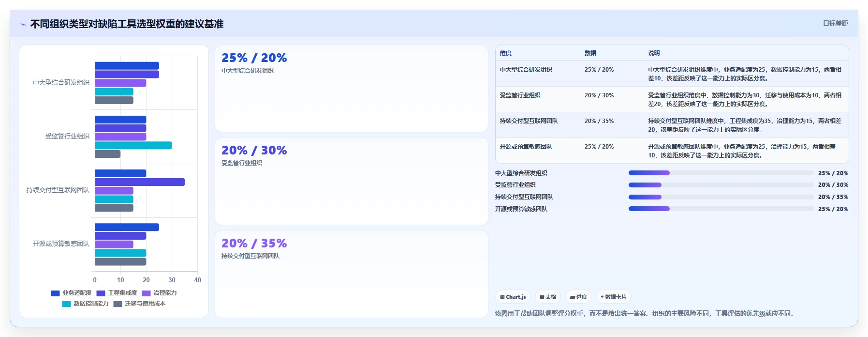
Task: Click the longest 工程集成度 bar for 持续交付型互联网团队
Action: (x=140, y=182)
